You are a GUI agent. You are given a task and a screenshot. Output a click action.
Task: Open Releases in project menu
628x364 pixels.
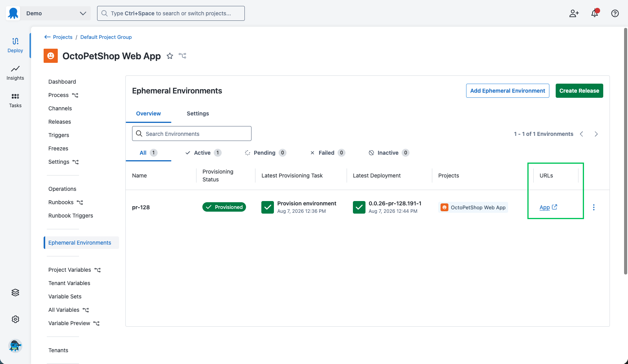click(x=60, y=122)
